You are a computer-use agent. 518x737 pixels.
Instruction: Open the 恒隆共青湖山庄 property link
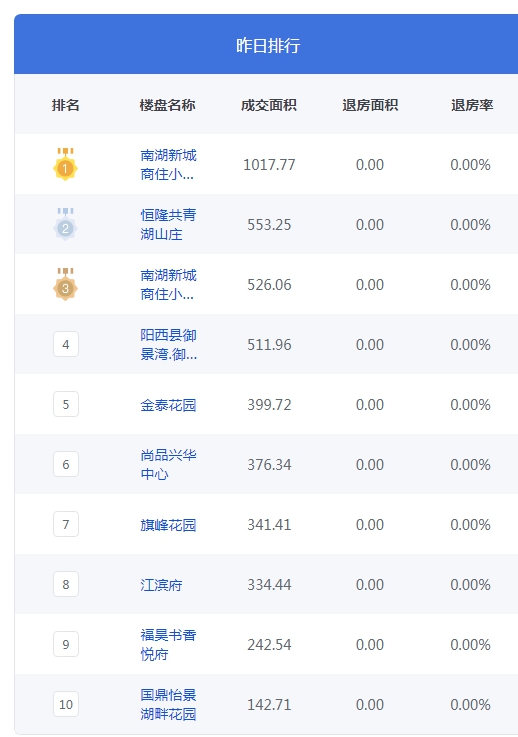168,225
